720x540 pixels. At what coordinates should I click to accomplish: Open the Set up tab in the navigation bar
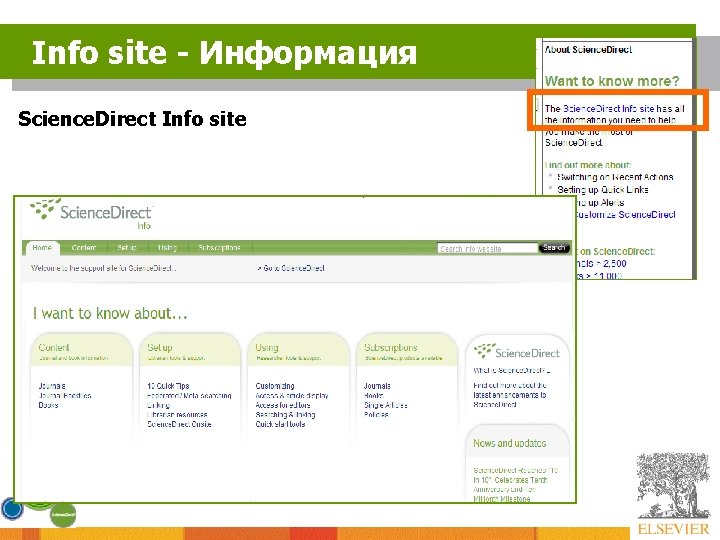[x=127, y=248]
